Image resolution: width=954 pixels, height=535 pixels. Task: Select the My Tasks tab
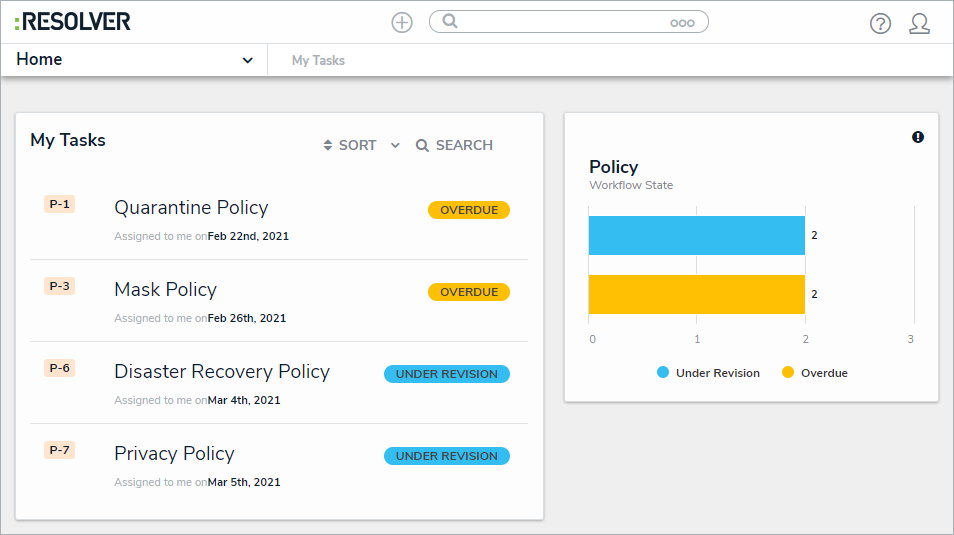click(x=318, y=61)
